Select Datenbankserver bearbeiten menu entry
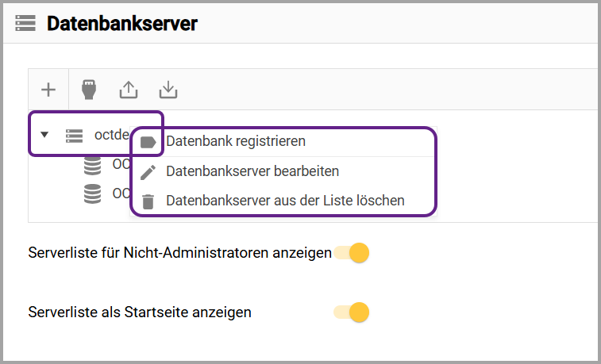 (252, 171)
